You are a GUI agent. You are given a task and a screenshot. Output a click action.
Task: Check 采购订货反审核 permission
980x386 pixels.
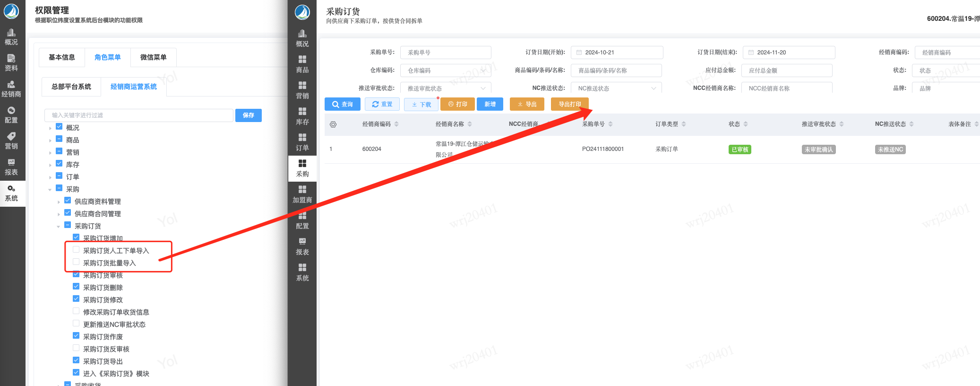76,348
